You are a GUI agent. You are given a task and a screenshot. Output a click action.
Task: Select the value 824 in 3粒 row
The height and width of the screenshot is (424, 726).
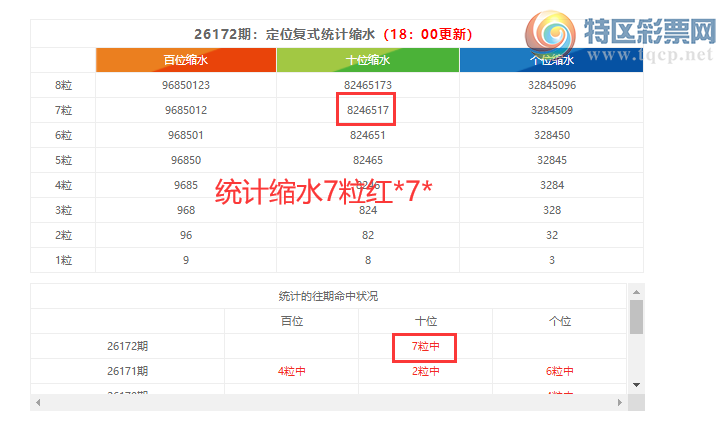click(x=368, y=210)
